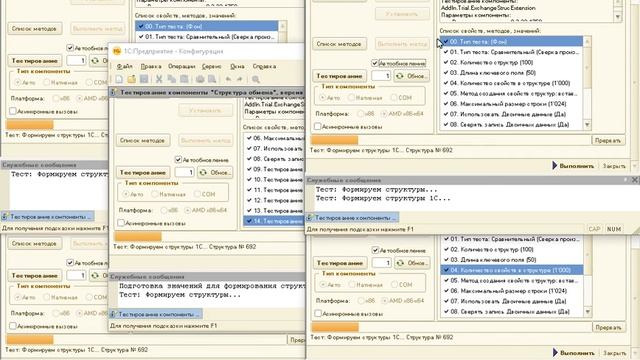
Task: Click the Paste icon in Конфигурация toolbar
Action: 184,79
